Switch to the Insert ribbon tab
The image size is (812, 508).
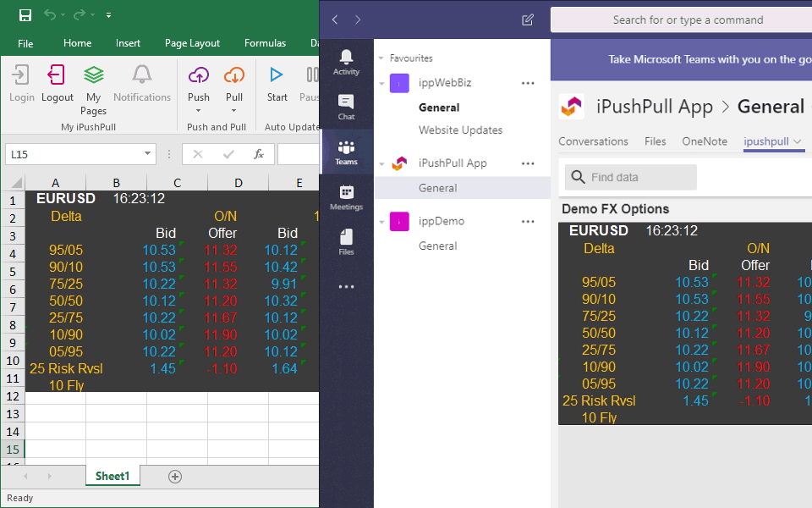pyautogui.click(x=128, y=43)
